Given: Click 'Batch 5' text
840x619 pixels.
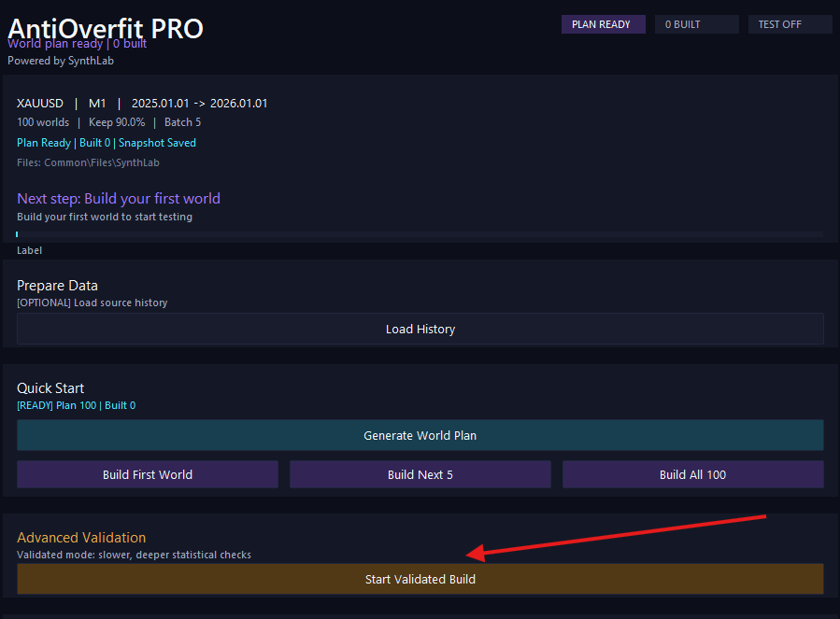Looking at the screenshot, I should tap(183, 122).
